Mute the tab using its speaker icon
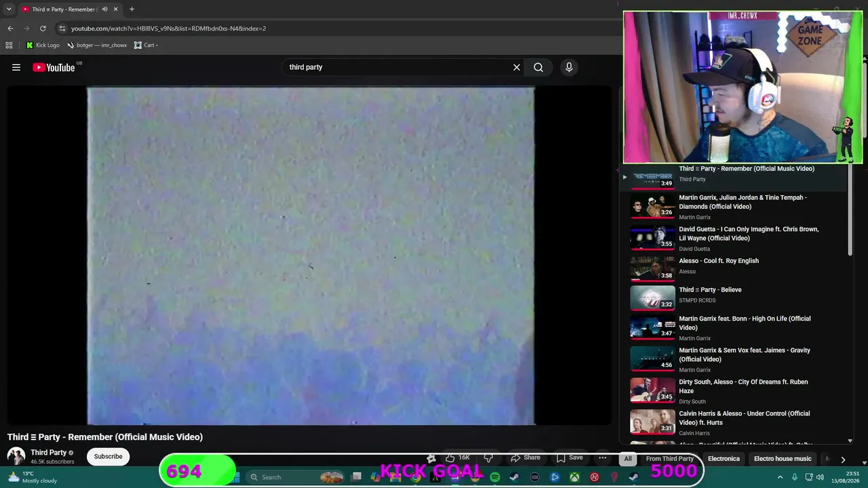 click(104, 9)
